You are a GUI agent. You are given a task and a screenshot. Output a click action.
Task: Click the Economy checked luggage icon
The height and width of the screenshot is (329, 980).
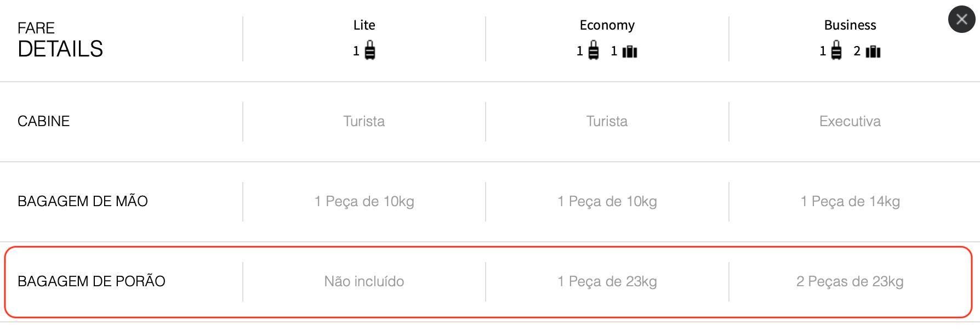630,52
